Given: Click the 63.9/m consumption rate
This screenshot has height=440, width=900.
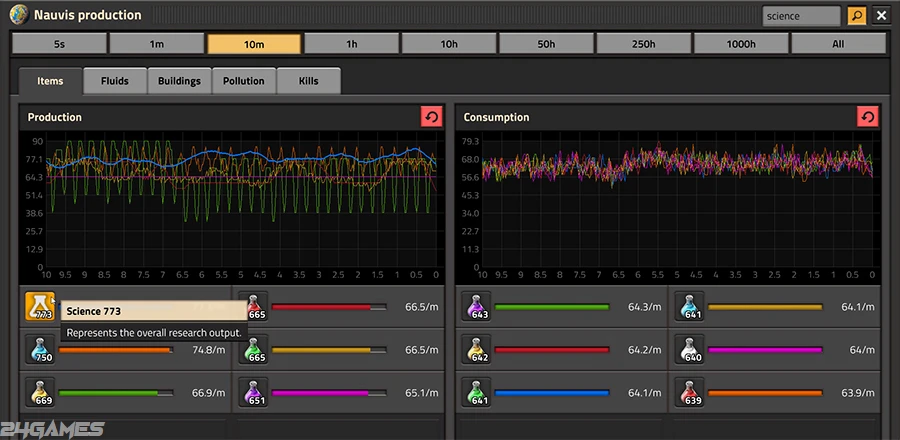Looking at the screenshot, I should click(x=858, y=393).
